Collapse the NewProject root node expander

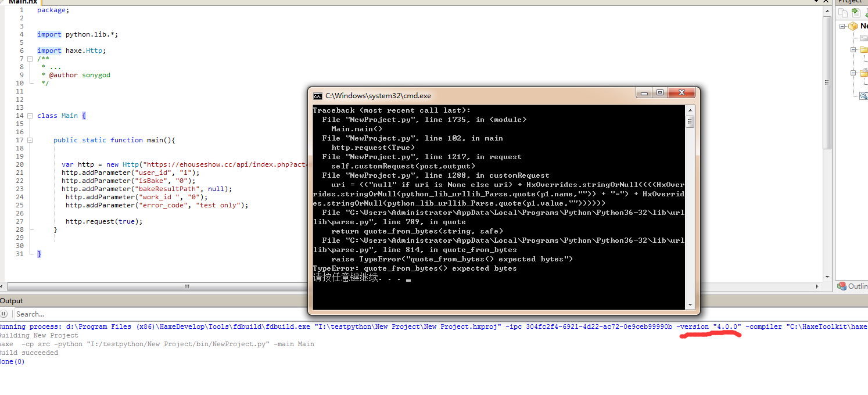tap(842, 26)
